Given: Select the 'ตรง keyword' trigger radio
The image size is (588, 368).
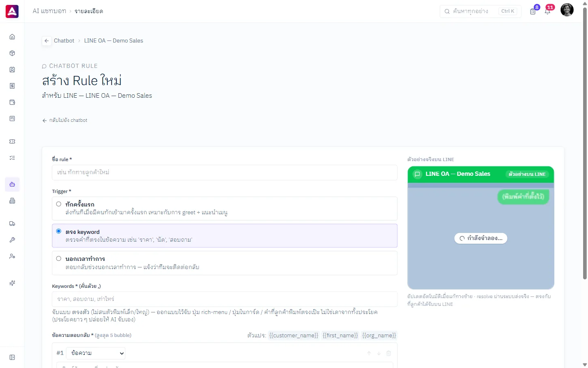Looking at the screenshot, I should (x=59, y=231).
